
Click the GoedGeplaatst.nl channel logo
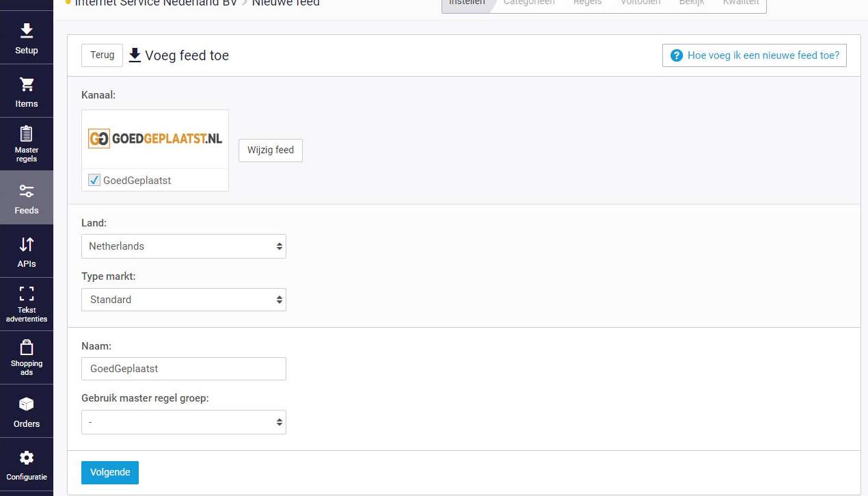point(155,139)
